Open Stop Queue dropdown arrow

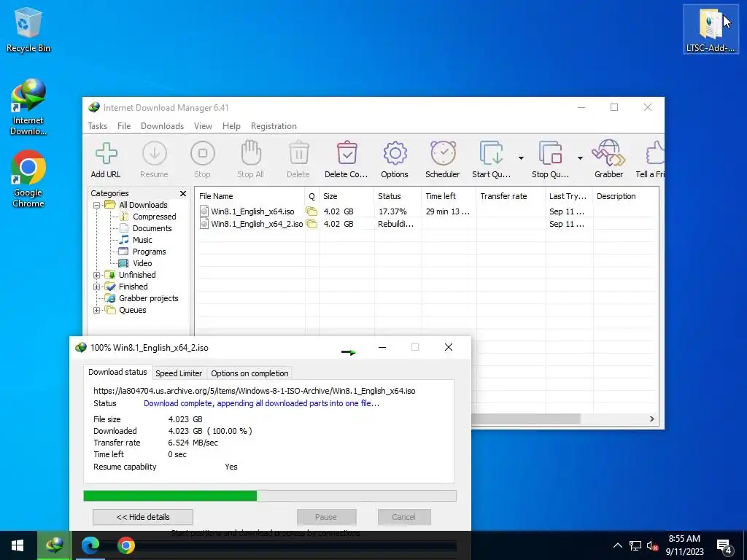point(580,158)
